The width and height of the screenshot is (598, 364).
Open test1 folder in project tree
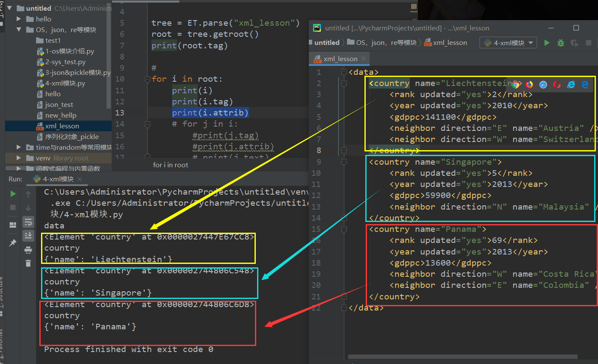[x=48, y=40]
